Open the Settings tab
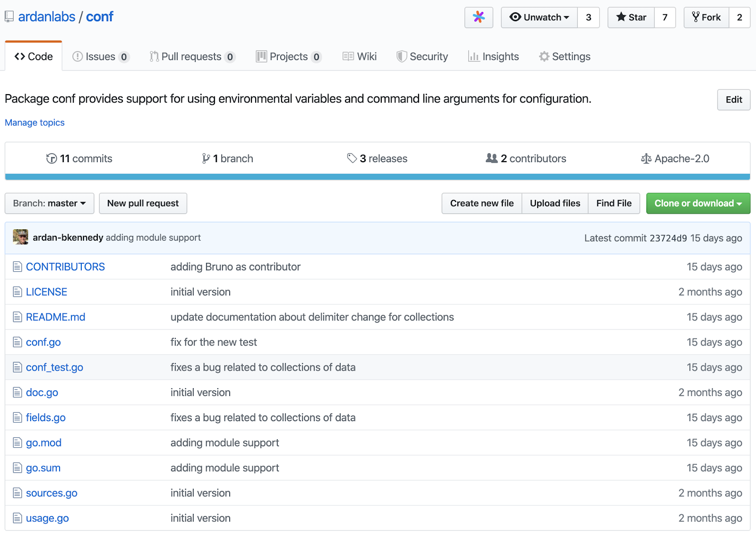 click(565, 57)
